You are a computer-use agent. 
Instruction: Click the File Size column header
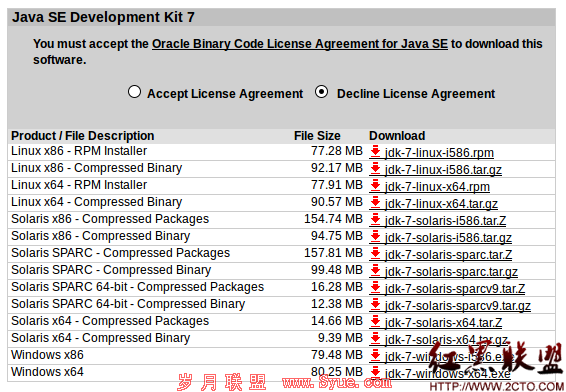pos(317,136)
